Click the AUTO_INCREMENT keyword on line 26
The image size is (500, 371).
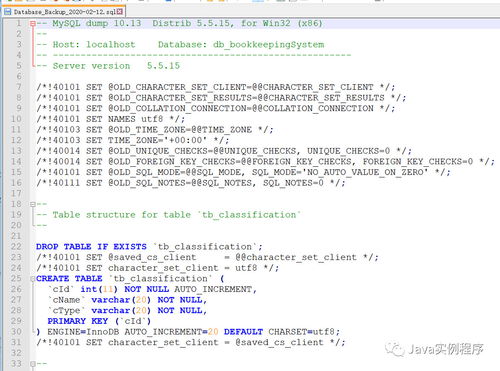click(213, 289)
